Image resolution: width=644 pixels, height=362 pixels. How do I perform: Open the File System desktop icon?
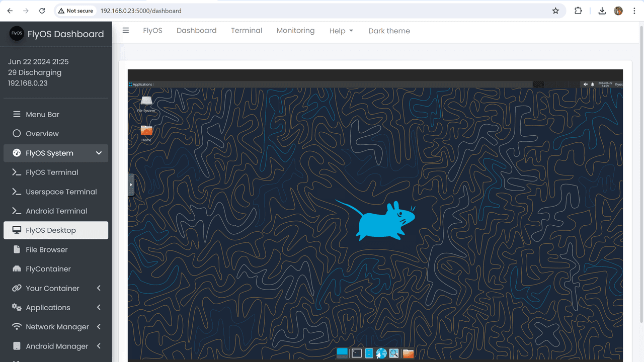point(146,104)
